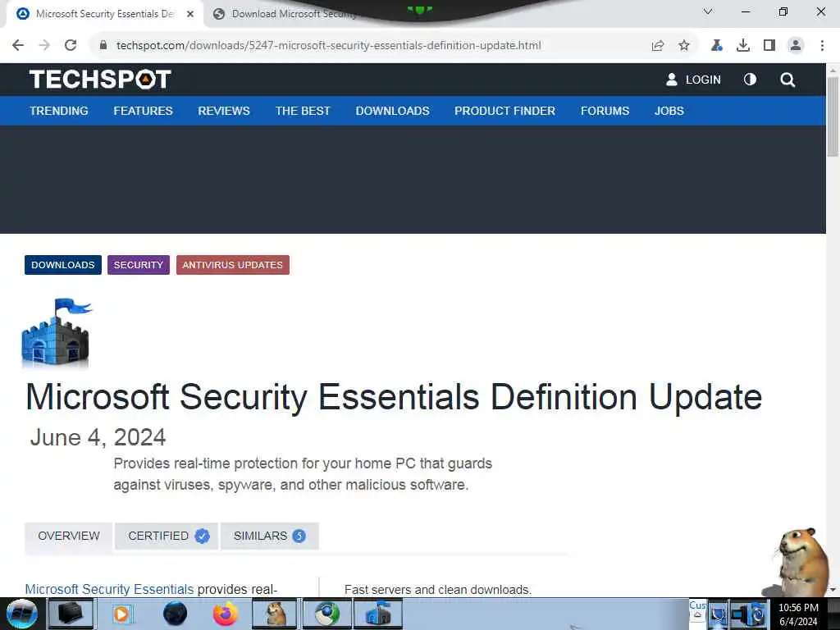Open Chrome's three-dot menu
This screenshot has height=630, width=840.
[822, 46]
